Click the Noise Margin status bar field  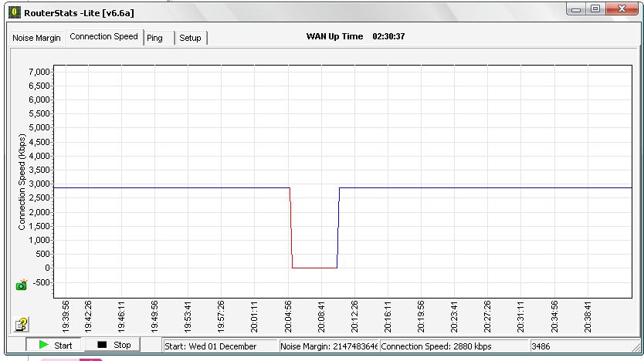[x=328, y=346]
